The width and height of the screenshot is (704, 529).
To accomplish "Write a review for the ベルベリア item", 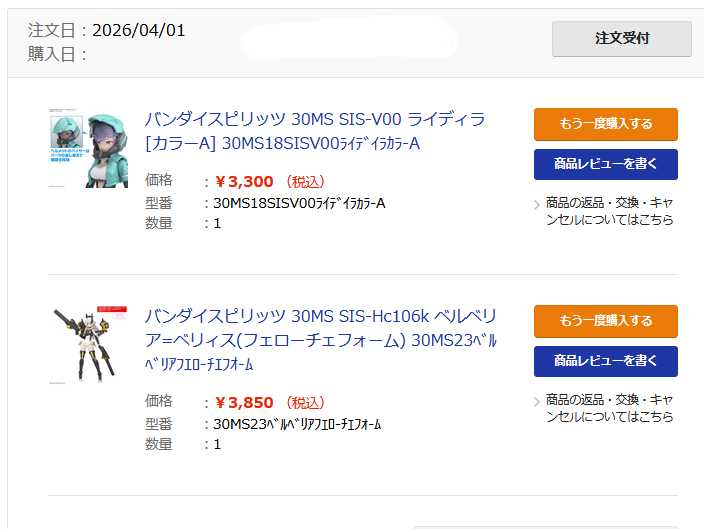I will pos(605,361).
